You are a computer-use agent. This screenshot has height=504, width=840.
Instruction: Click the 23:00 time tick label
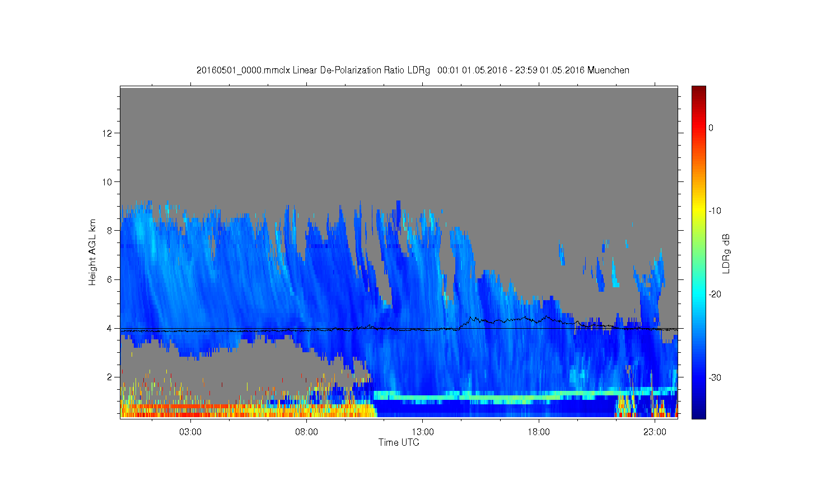click(x=655, y=432)
